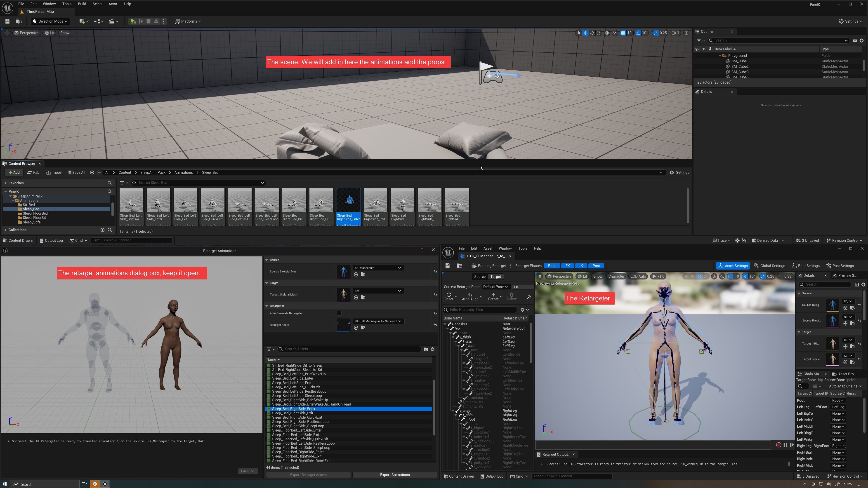
Task: Use selected asset for Retarget Asset
Action: pyautogui.click(x=356, y=328)
